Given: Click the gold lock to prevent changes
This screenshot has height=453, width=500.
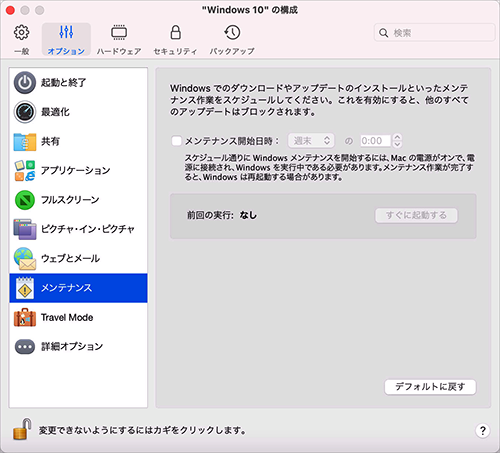Looking at the screenshot, I should click(22, 429).
